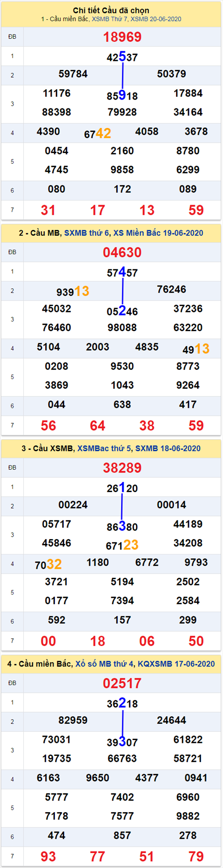Open the XSMB Thứ 7 link
Screen dimensions: 223x868
point(110,19)
